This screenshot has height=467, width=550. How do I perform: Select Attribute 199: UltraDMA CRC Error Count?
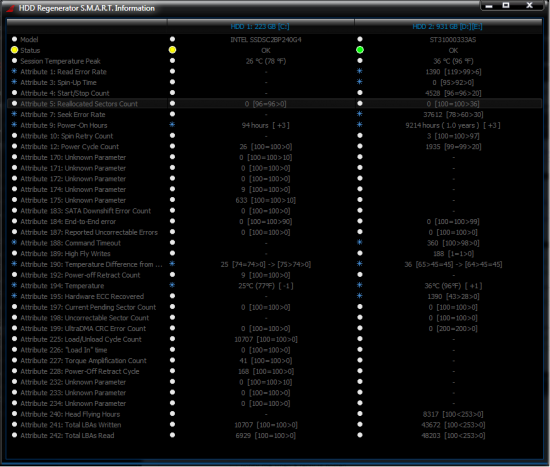(83, 329)
